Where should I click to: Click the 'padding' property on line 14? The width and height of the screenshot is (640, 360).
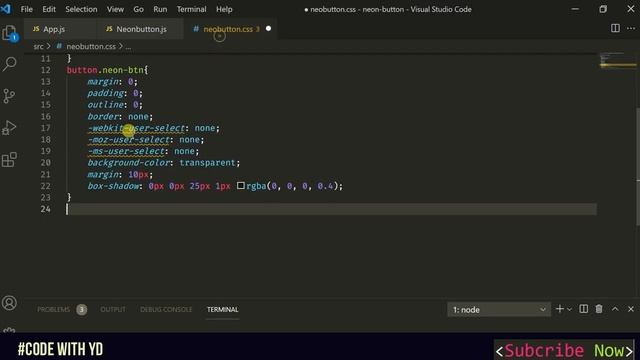click(105, 93)
